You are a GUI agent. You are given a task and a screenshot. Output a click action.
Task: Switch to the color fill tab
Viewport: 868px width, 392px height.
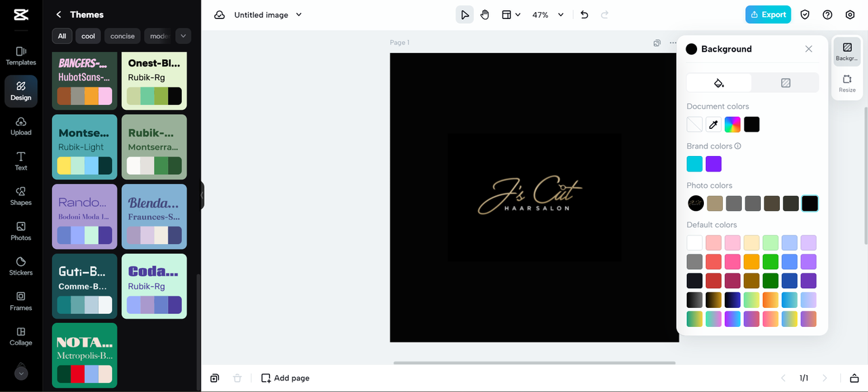point(719,83)
